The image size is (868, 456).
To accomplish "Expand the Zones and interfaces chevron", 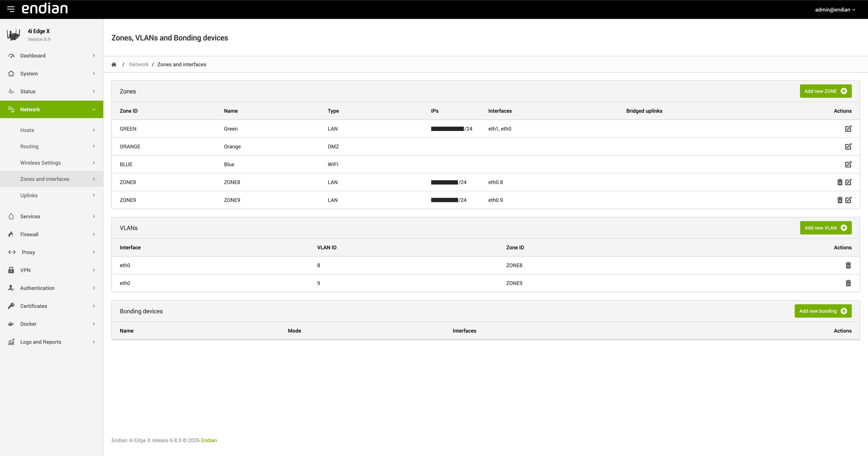I will pos(94,179).
